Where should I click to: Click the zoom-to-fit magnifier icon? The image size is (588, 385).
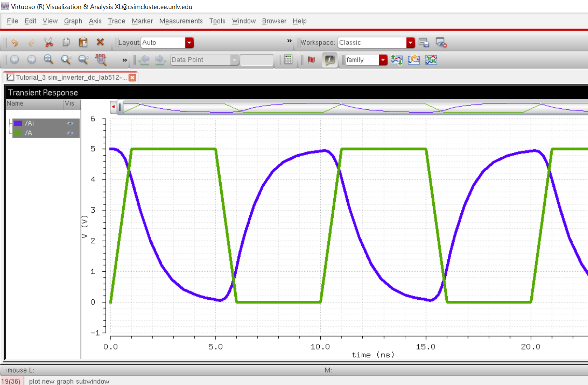[x=48, y=60]
